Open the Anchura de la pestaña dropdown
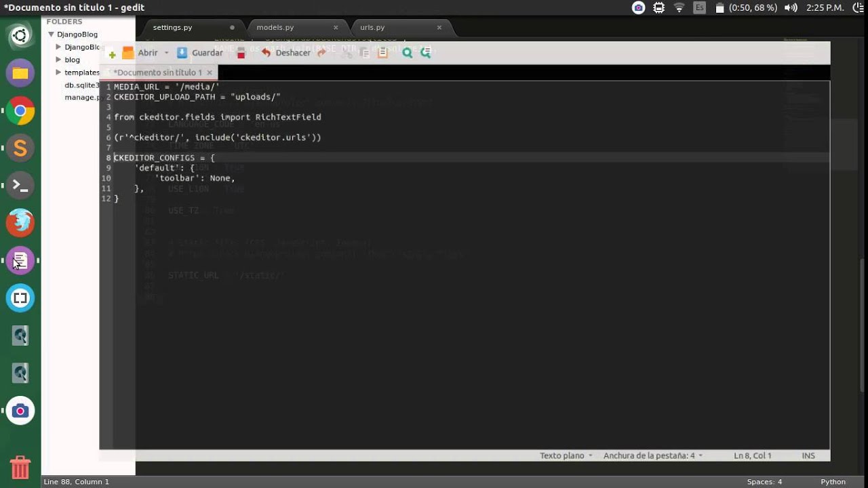 (x=653, y=455)
